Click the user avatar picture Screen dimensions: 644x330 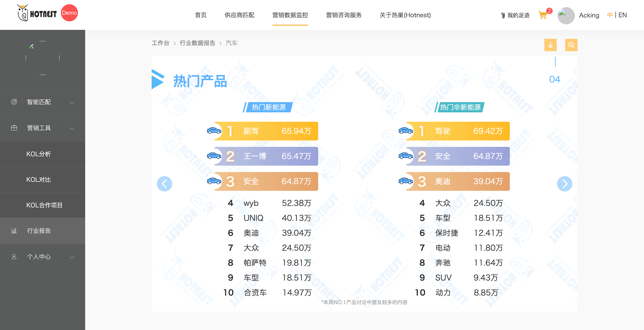(566, 15)
